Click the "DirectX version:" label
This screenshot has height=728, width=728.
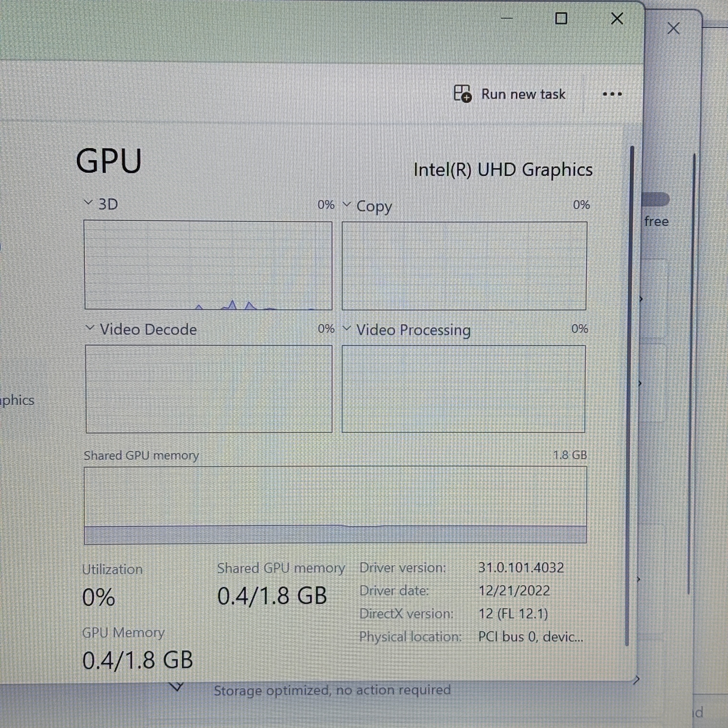click(406, 614)
